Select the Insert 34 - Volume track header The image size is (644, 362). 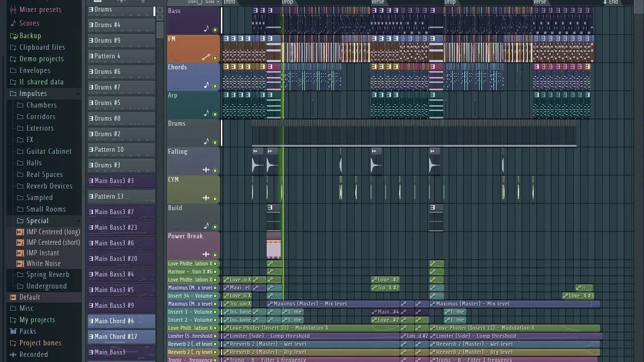(x=193, y=296)
